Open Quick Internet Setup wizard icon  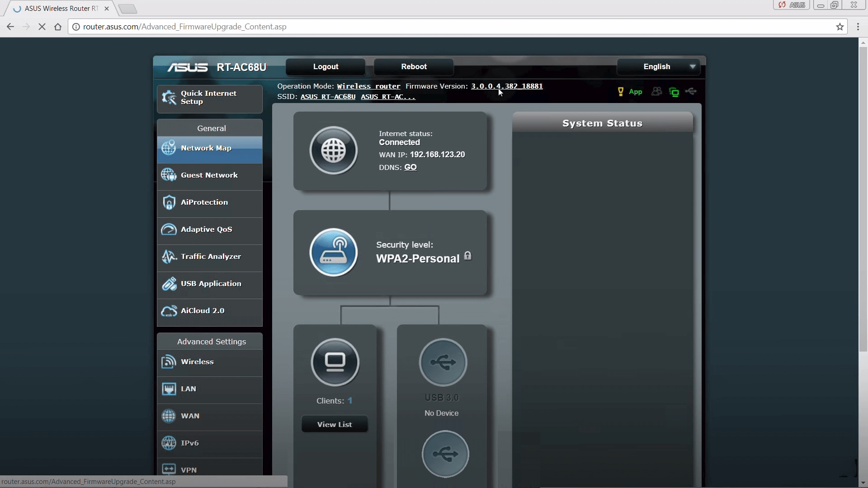(x=169, y=97)
